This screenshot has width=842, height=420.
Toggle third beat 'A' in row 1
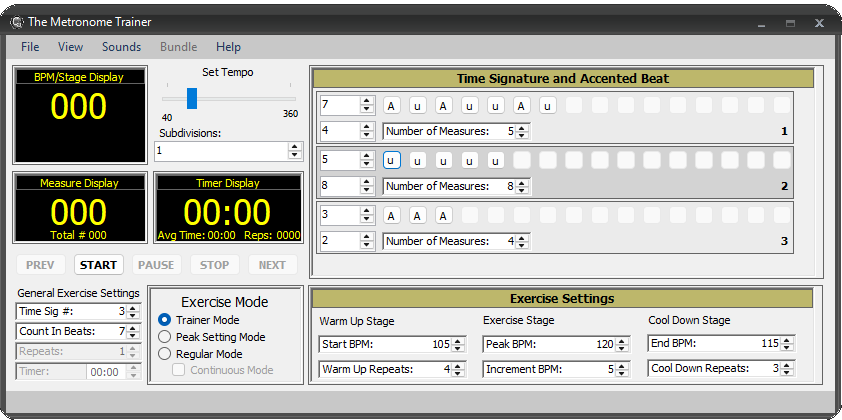coord(444,106)
